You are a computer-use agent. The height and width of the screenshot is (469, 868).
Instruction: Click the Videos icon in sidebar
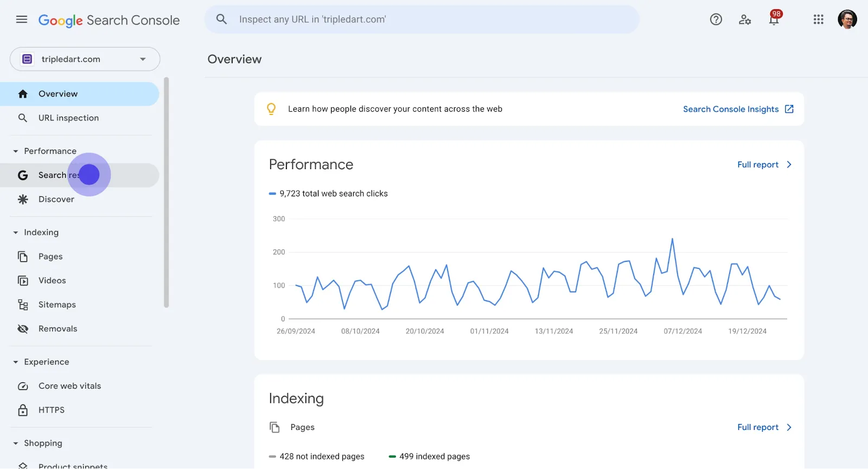(23, 280)
